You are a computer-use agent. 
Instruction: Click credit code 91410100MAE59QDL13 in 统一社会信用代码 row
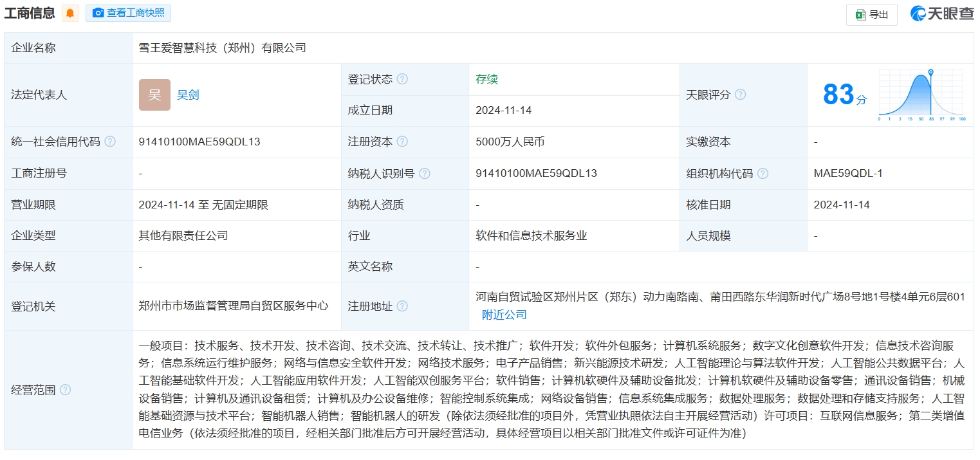[199, 142]
